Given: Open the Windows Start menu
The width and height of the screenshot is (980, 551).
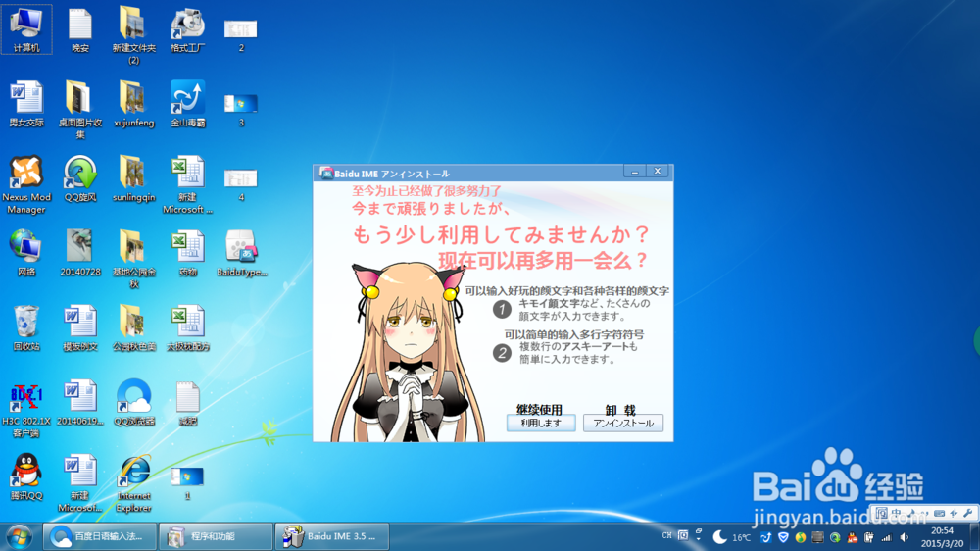Looking at the screenshot, I should pyautogui.click(x=20, y=536).
